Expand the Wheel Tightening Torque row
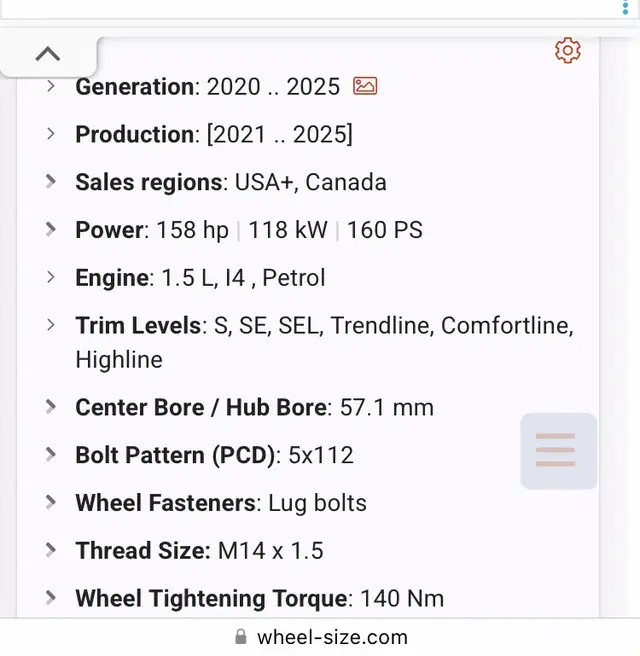Image resolution: width=640 pixels, height=656 pixels. (51, 598)
